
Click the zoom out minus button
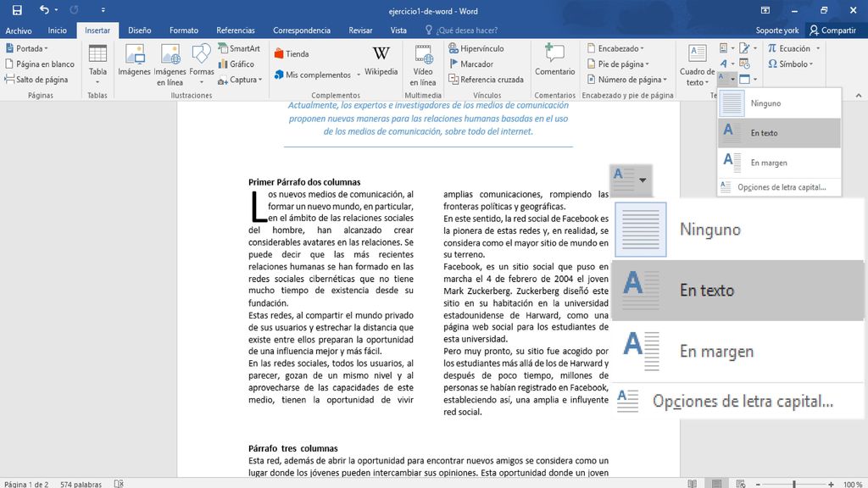click(x=758, y=484)
